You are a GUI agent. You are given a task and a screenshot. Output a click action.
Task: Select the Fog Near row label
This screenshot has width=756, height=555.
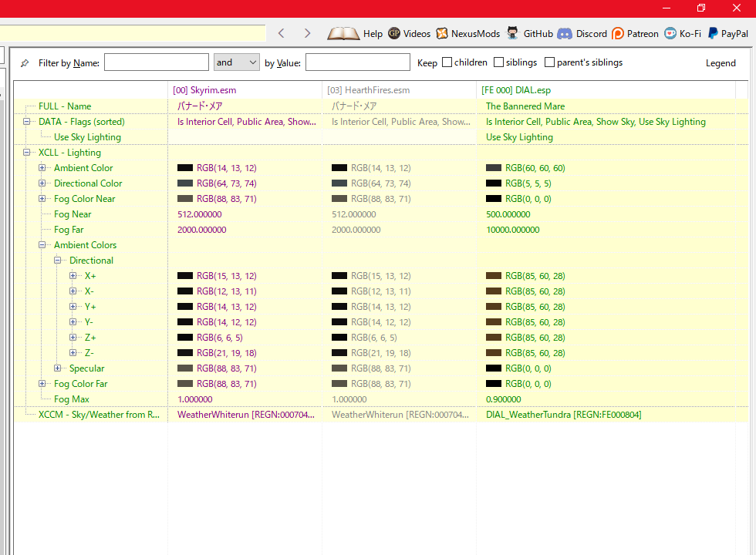(73, 214)
